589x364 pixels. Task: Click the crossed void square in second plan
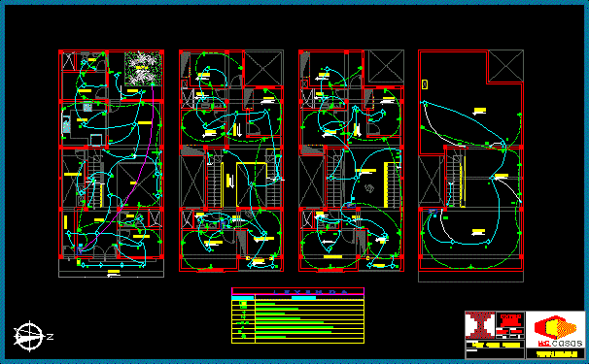pos(263,68)
